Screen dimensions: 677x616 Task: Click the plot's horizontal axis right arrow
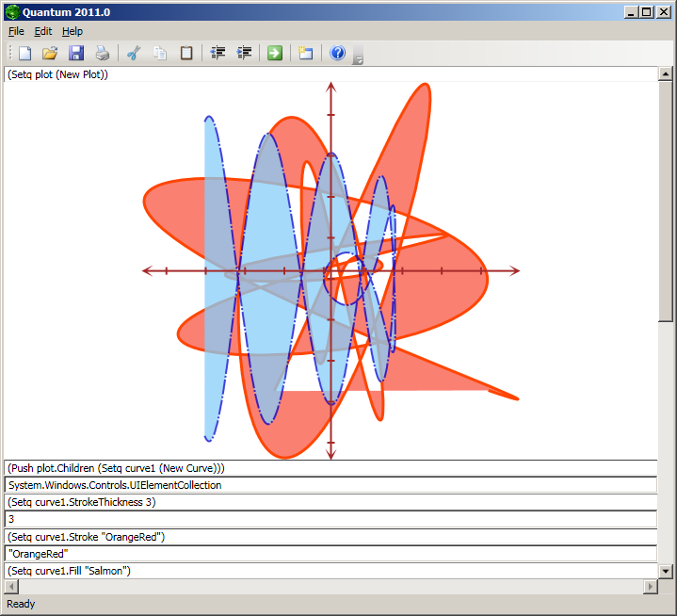pyautogui.click(x=515, y=271)
